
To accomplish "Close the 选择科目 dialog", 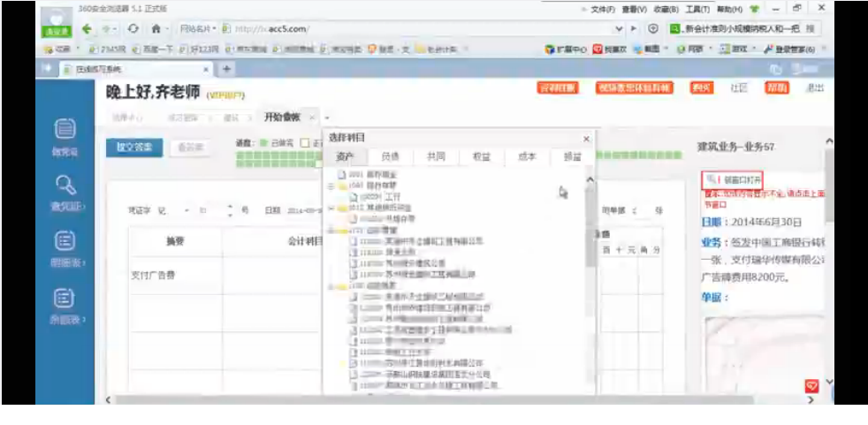I will [x=586, y=139].
